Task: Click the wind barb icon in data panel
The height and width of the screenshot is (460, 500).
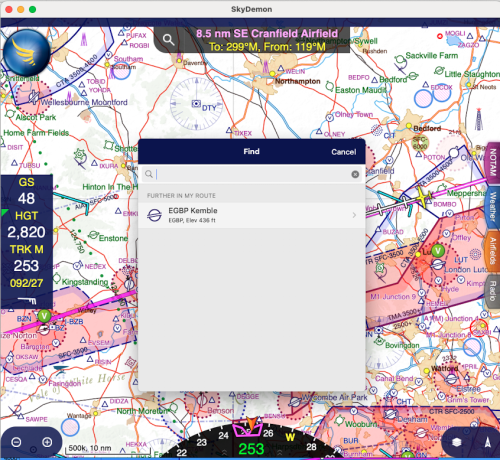Action: [x=27, y=300]
